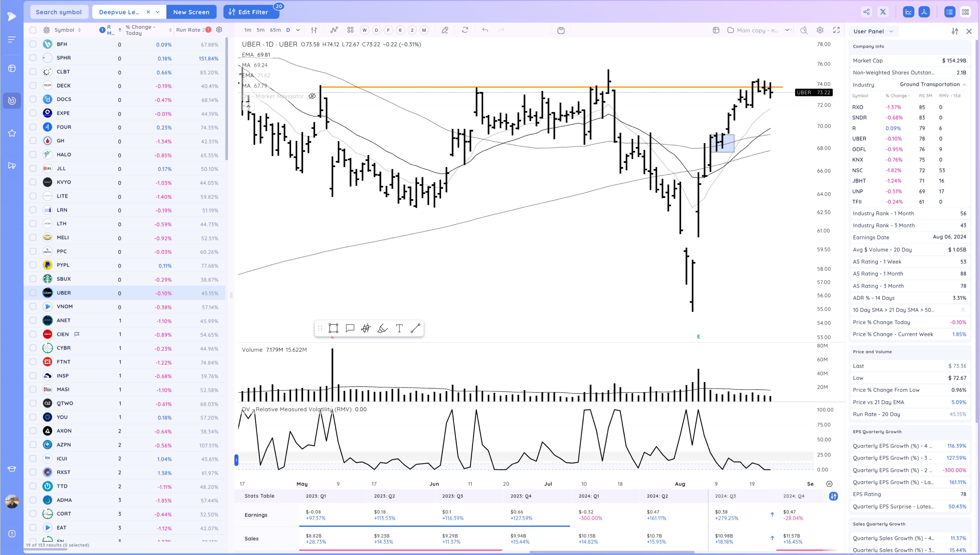
Task: Click the screener list vertical scrollbar
Action: click(226, 99)
